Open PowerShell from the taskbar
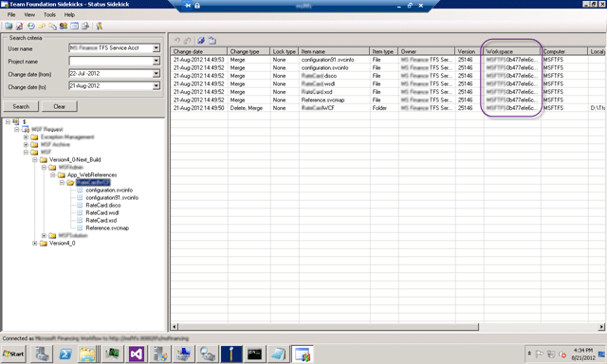Image resolution: width=607 pixels, height=364 pixels. pyautogui.click(x=65, y=354)
